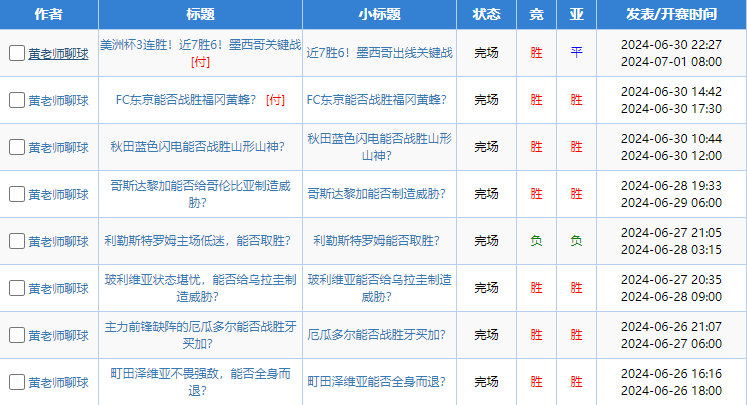Open author 黄老师聊球 in 利勒斯特罗姆 row
Screen dimensions: 747x405
click(x=58, y=242)
